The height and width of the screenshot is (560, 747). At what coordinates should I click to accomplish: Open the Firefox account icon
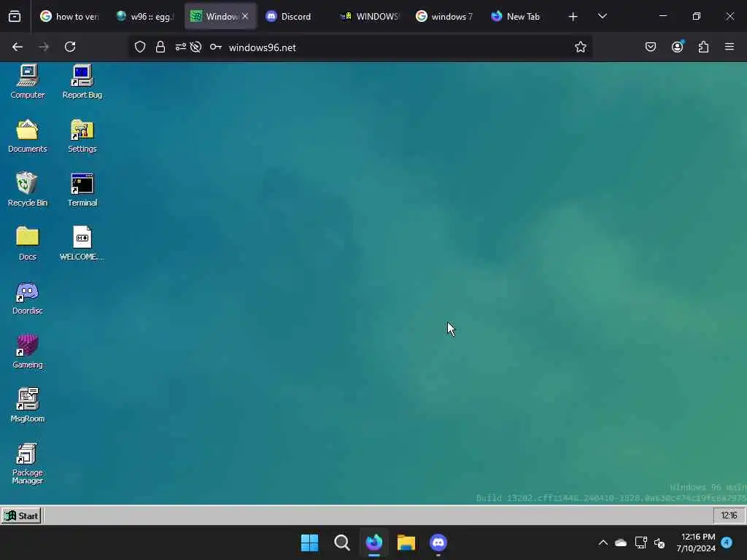point(677,47)
